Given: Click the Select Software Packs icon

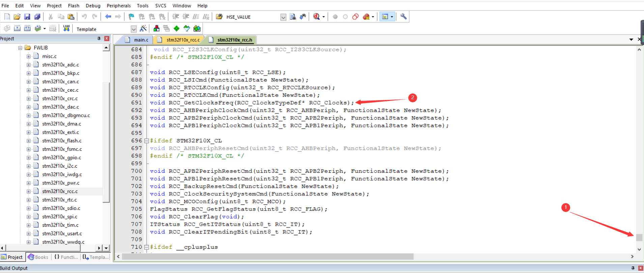Looking at the screenshot, I should click(x=187, y=28).
